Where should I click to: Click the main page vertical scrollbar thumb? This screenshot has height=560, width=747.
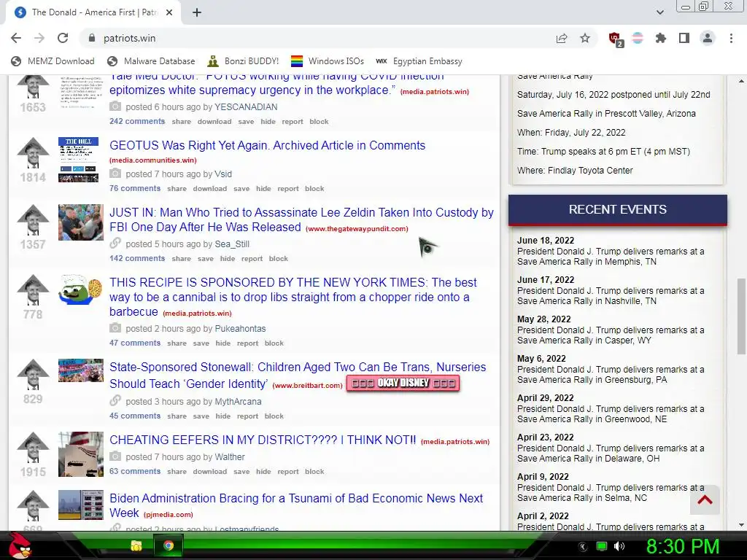[x=741, y=316]
